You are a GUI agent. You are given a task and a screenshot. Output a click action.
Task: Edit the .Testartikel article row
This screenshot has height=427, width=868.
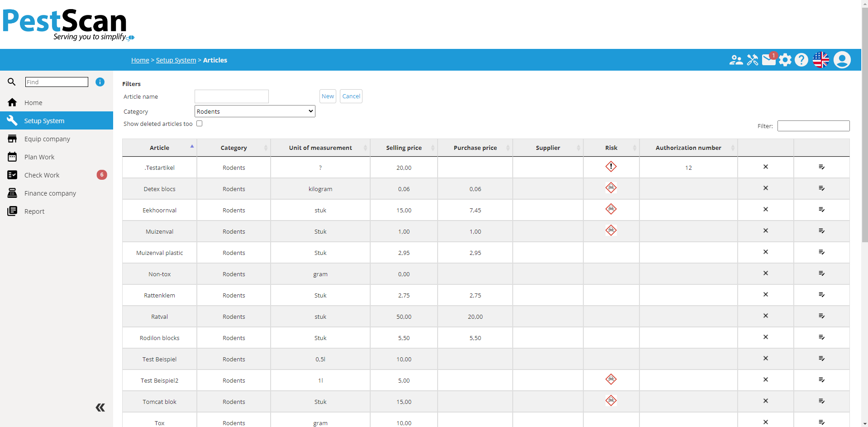[822, 167]
